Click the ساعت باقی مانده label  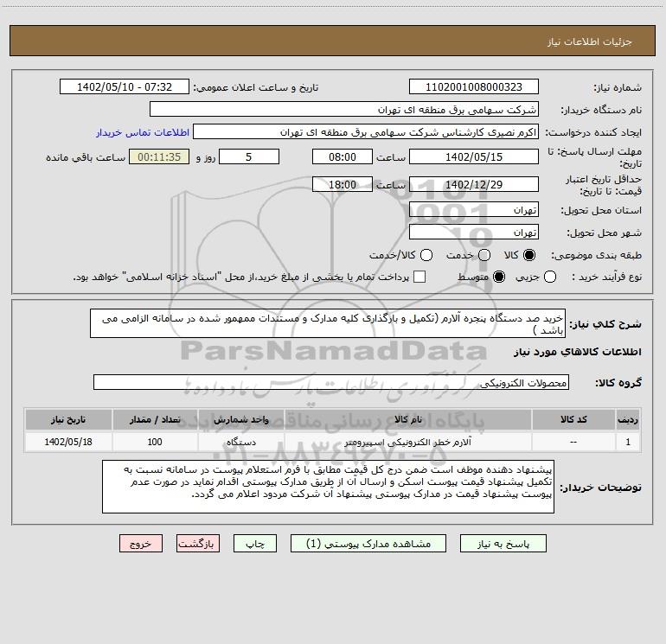[86, 157]
